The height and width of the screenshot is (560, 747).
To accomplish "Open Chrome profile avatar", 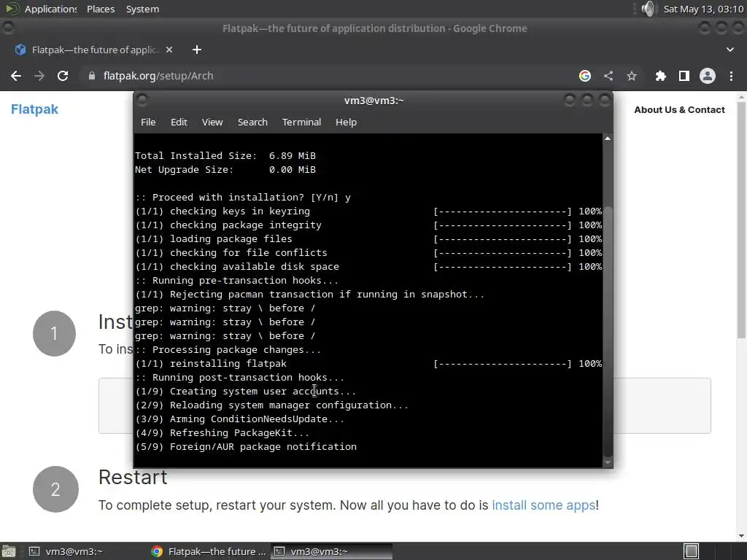I will 708,76.
